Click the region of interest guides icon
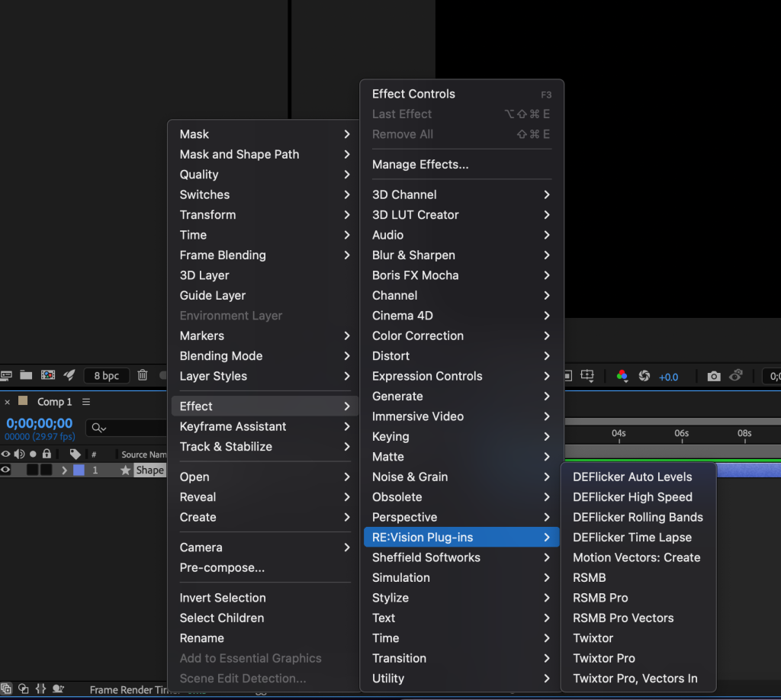Viewport: 781px width, 700px height. coord(587,376)
